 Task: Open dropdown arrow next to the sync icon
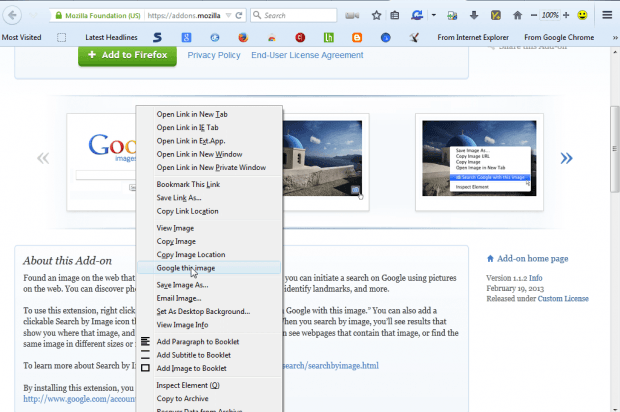[x=433, y=15]
